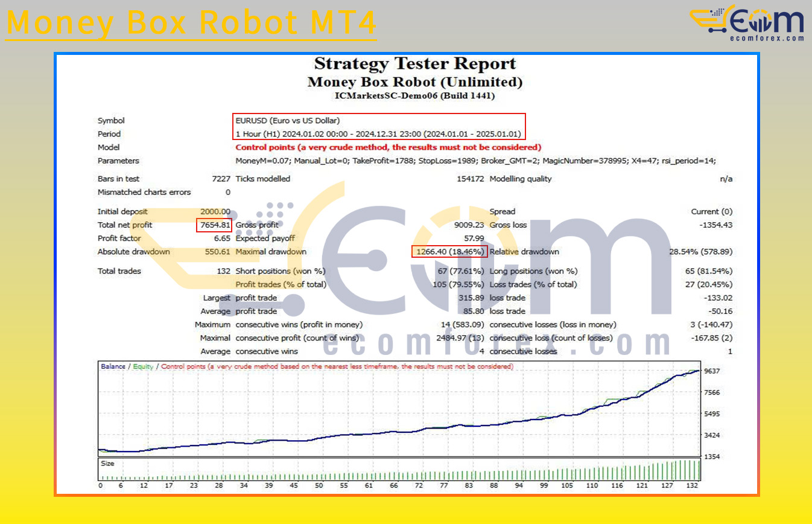Image resolution: width=812 pixels, height=524 pixels.
Task: Select the Money Box Robot (Unlimited) subtitle
Action: (415, 82)
